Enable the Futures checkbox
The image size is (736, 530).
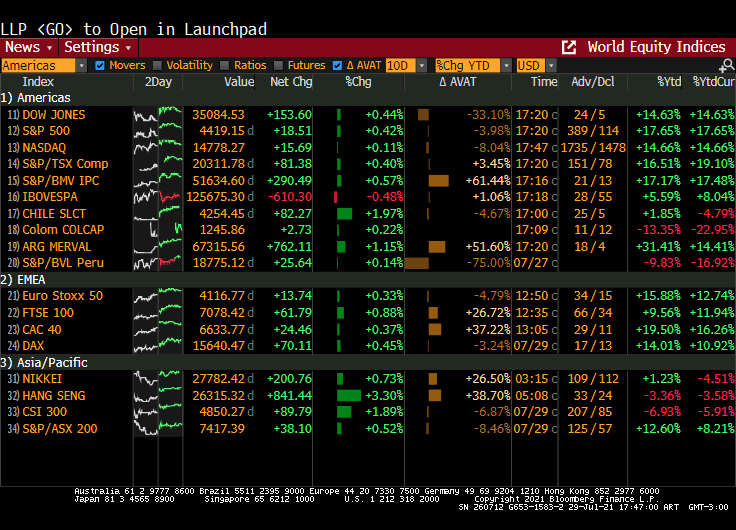tap(278, 65)
